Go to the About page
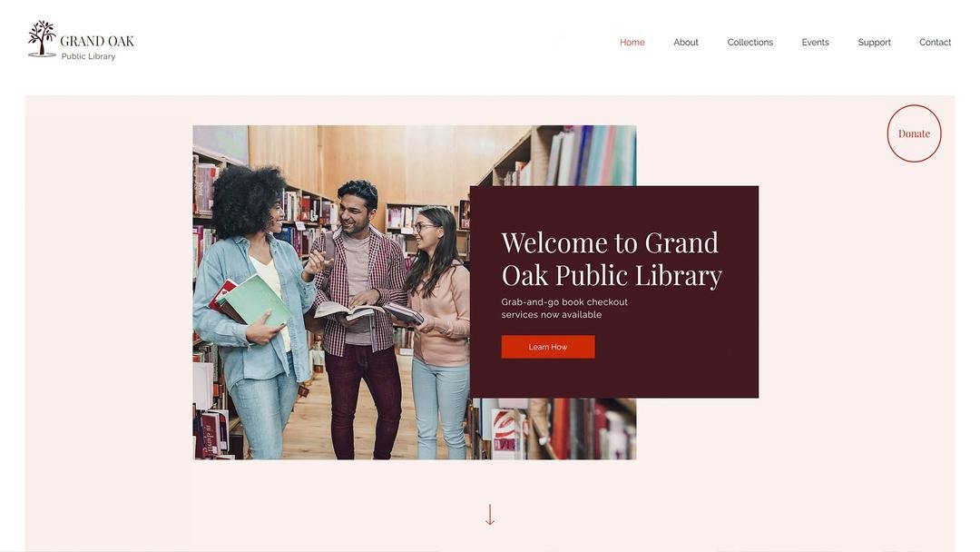980x552 pixels. coord(686,43)
